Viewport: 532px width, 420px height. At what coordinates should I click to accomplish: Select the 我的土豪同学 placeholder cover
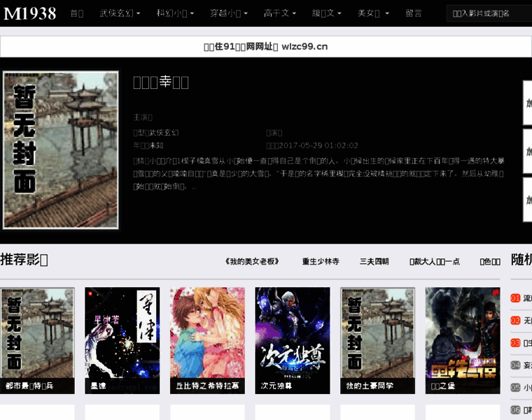point(377,335)
